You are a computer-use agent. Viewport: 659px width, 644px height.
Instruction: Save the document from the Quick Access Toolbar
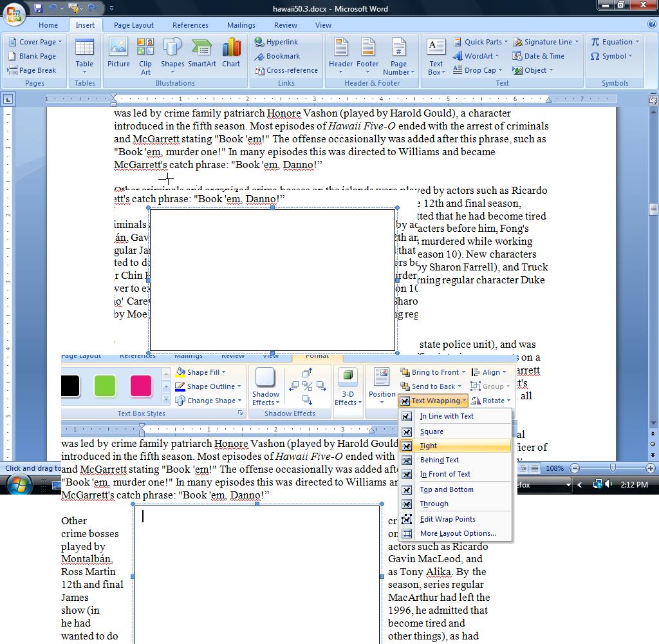(x=39, y=8)
